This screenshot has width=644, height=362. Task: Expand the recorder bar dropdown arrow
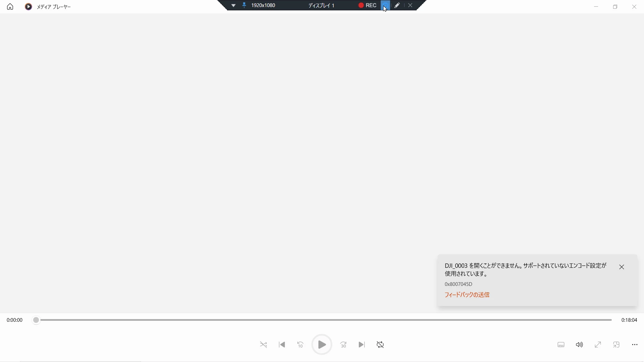pyautogui.click(x=233, y=5)
